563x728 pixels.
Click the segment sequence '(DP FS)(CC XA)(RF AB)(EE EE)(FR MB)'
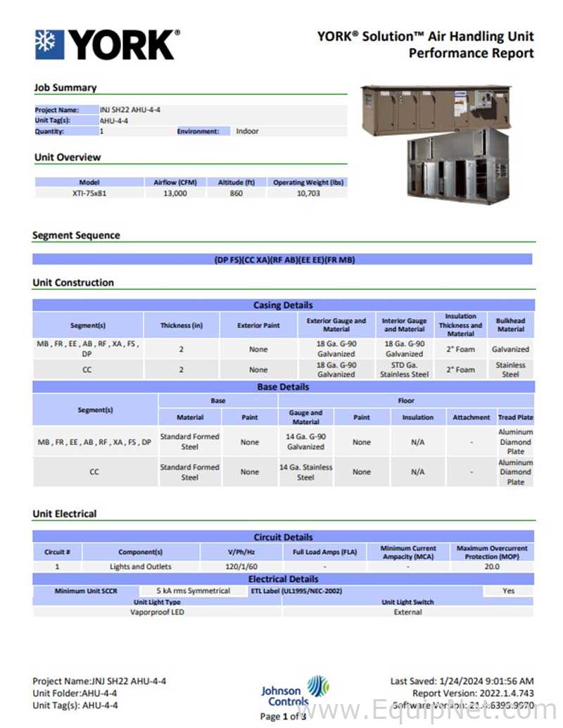point(284,260)
